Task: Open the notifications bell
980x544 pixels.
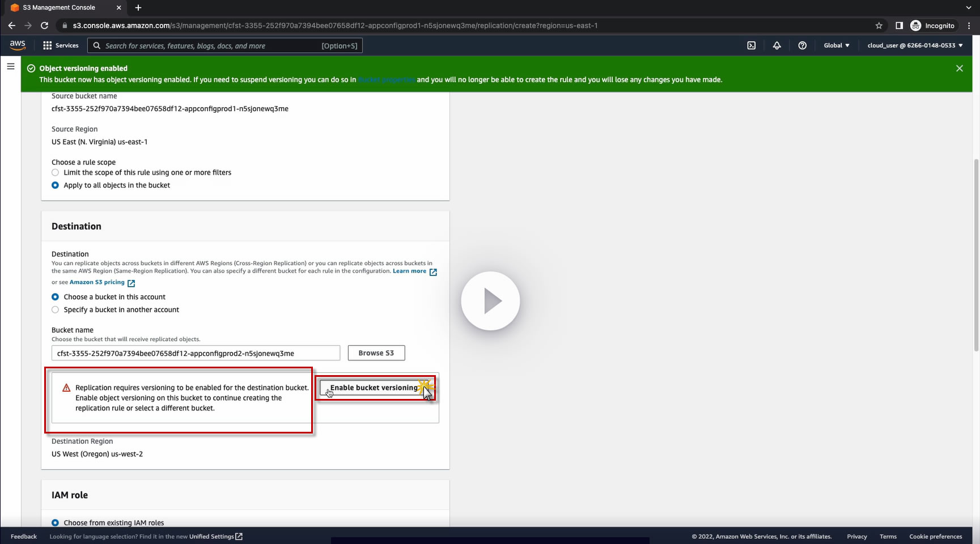Action: click(x=777, y=45)
